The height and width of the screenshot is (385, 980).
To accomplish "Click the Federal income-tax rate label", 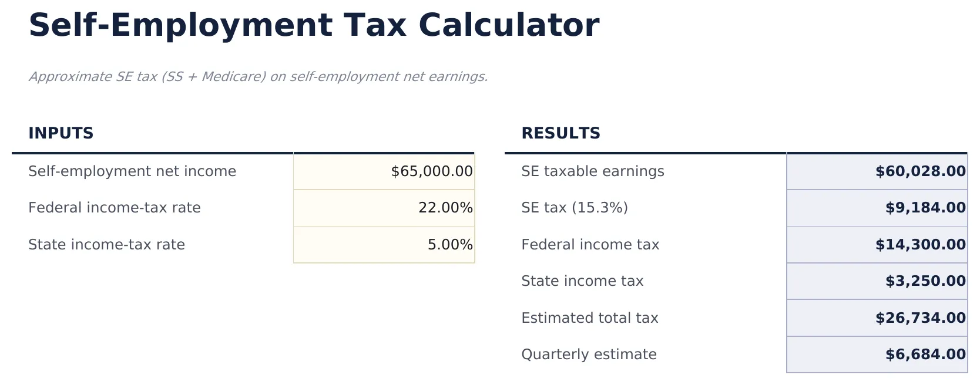I will click(x=115, y=208).
